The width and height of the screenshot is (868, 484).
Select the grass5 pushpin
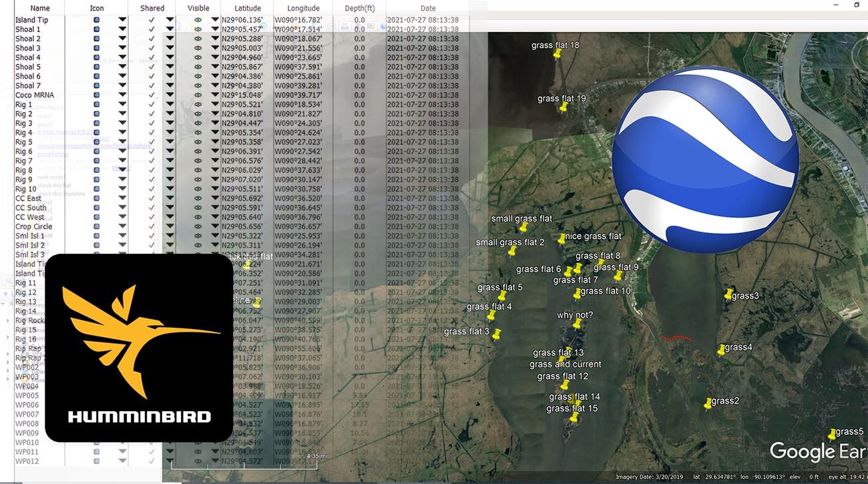(832, 434)
